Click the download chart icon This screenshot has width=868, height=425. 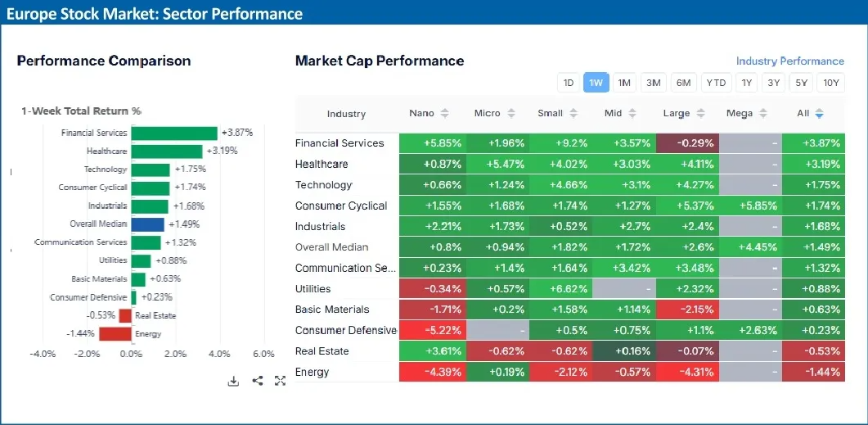233,381
